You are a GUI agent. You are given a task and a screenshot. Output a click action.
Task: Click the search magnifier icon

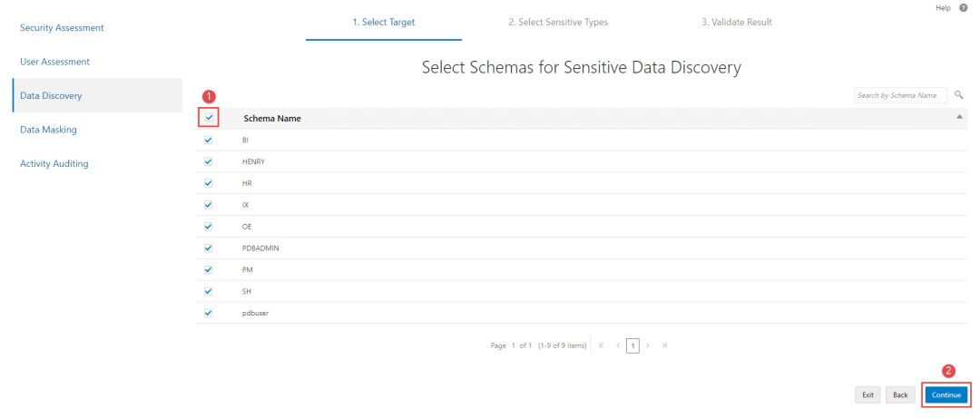[x=958, y=95]
